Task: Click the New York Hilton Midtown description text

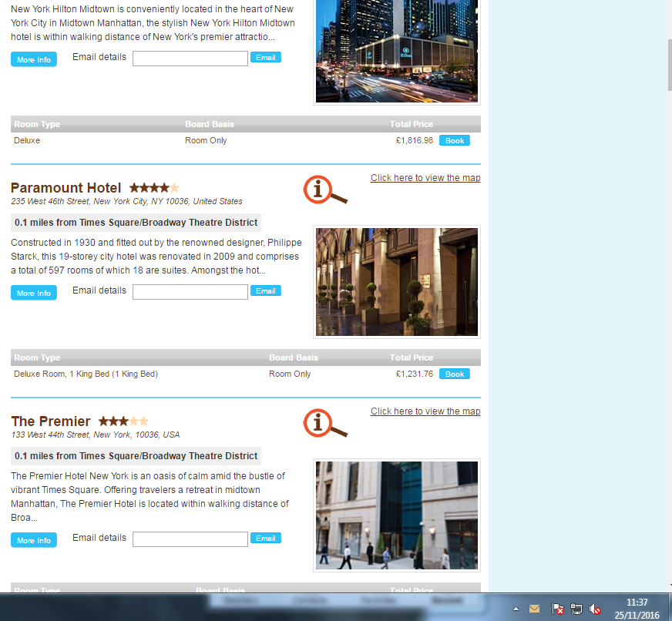Action: tap(153, 22)
